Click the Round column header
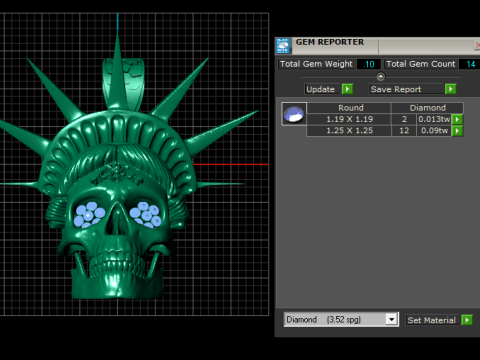 349,108
